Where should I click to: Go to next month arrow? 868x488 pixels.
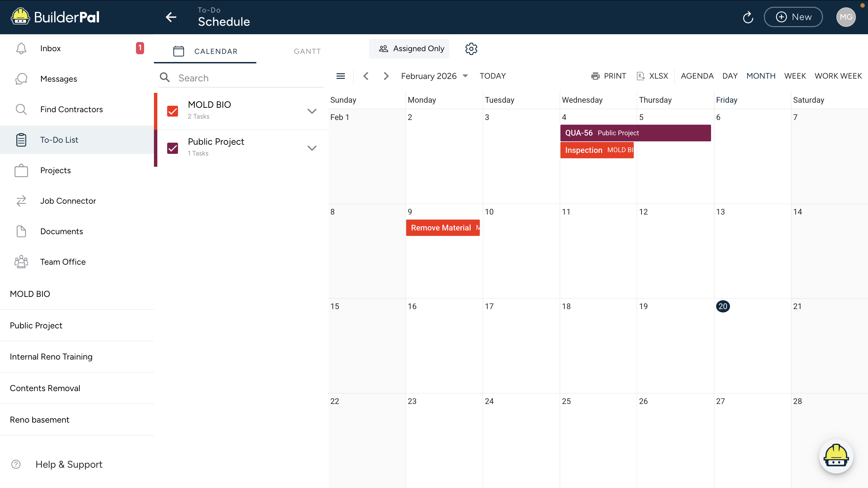(x=386, y=76)
